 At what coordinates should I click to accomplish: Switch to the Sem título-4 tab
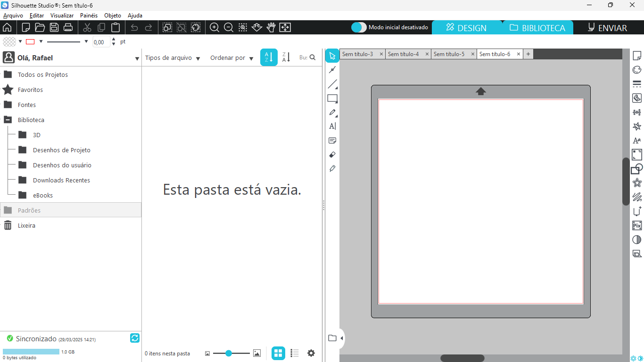(404, 54)
